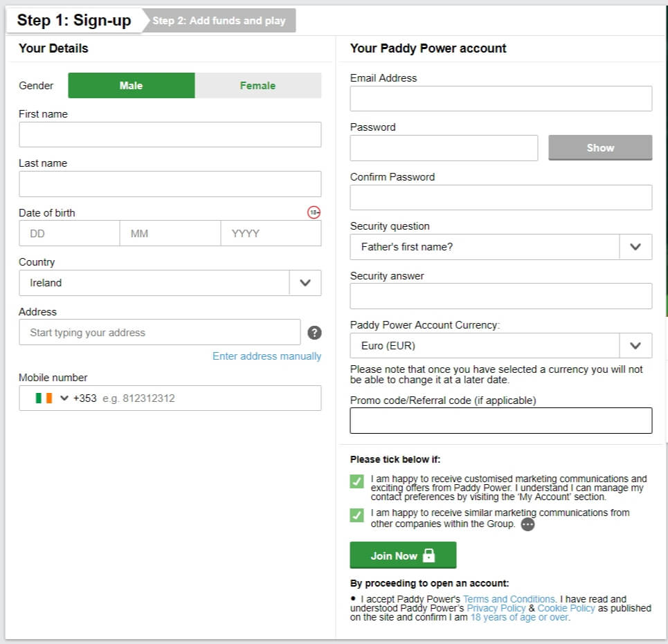Click the DD day of birth field

point(69,233)
